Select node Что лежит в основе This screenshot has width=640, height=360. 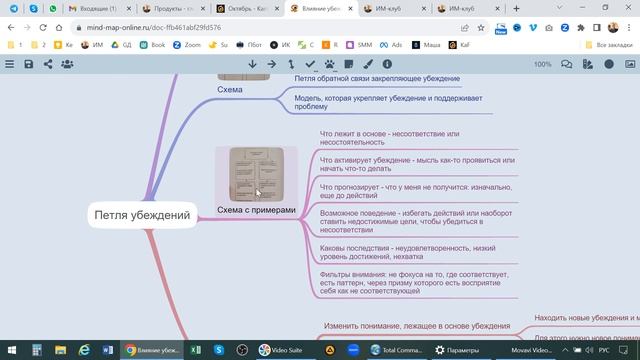[x=389, y=138]
